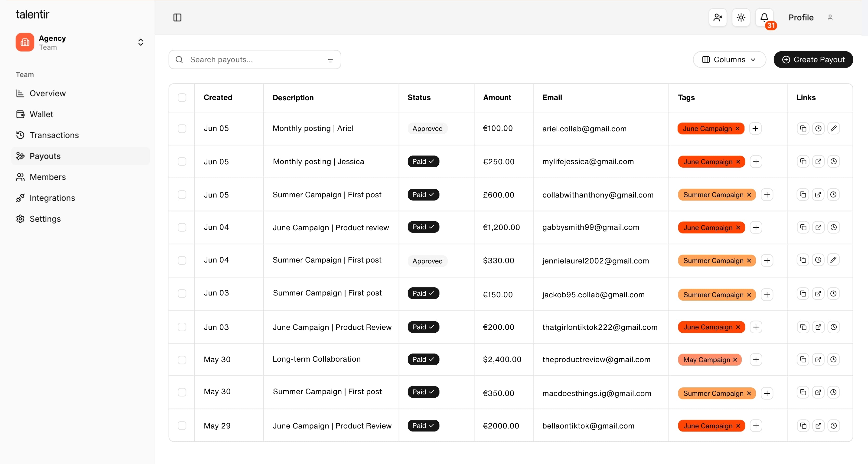Add tag to collabwithanthony row
This screenshot has height=464, width=868.
(x=767, y=195)
